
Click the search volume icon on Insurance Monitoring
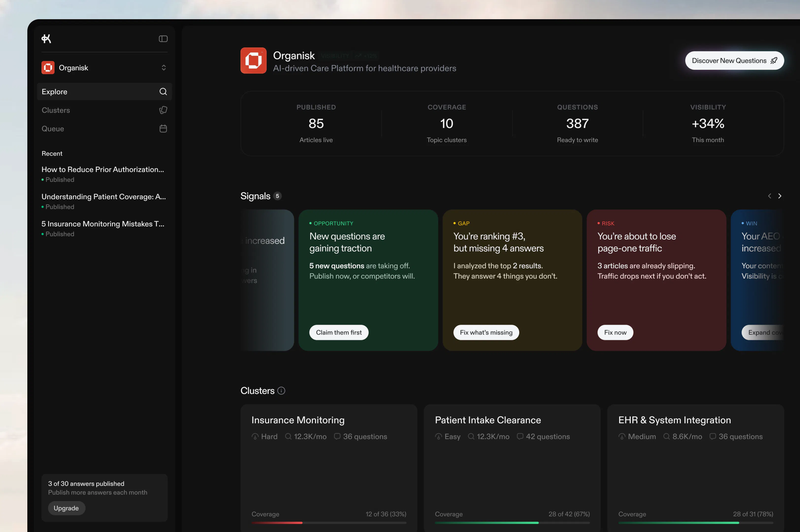point(288,436)
